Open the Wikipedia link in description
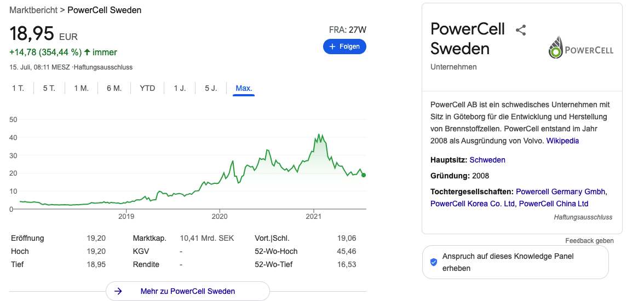The image size is (644, 301). [562, 141]
